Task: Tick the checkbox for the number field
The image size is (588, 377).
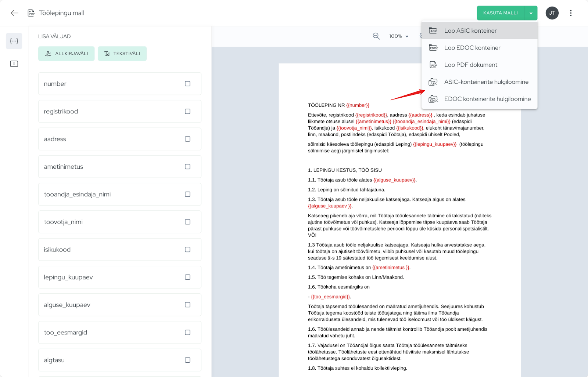Action: coord(187,84)
